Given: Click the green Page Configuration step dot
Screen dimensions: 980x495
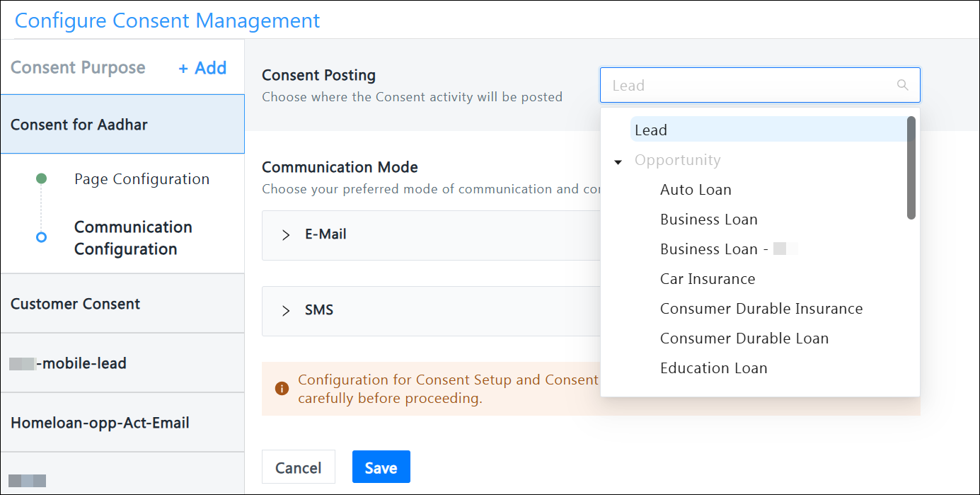Looking at the screenshot, I should (x=41, y=178).
